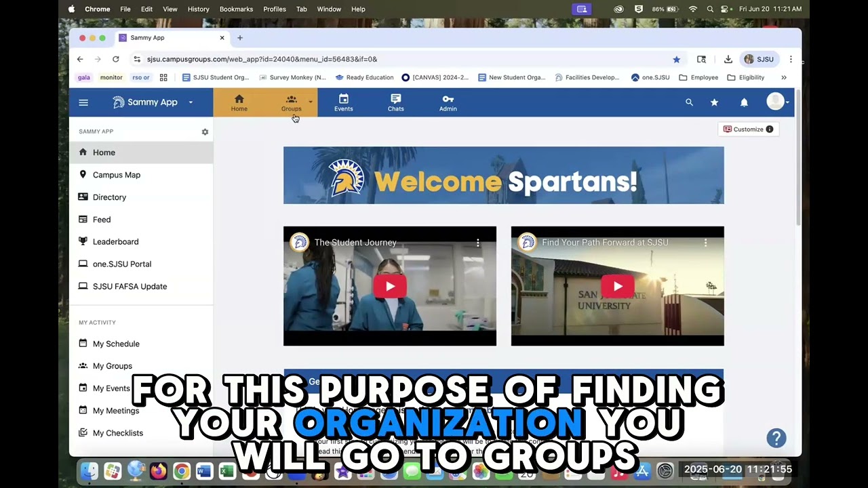Open SJSU Student Org bookmark
This screenshot has height=488, width=868.
216,77
